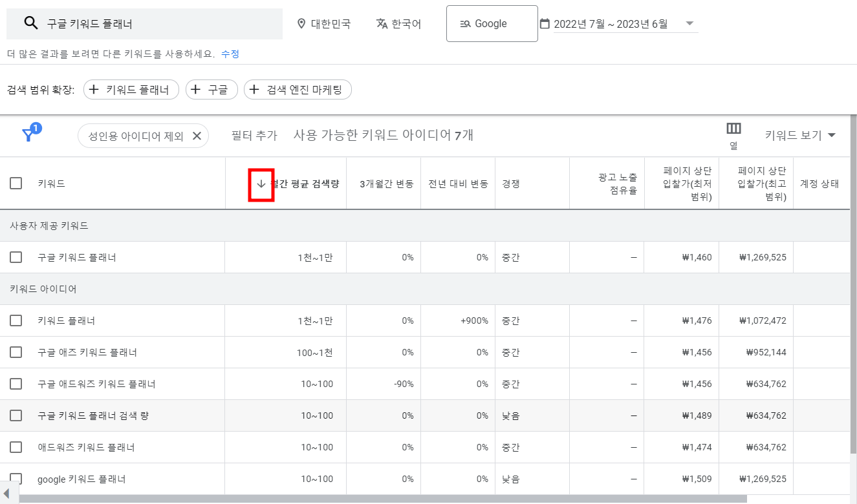Click the 사용 가능한 키워드 아이디어 7개 text
Viewport: 857px width, 504px height.
point(384,135)
